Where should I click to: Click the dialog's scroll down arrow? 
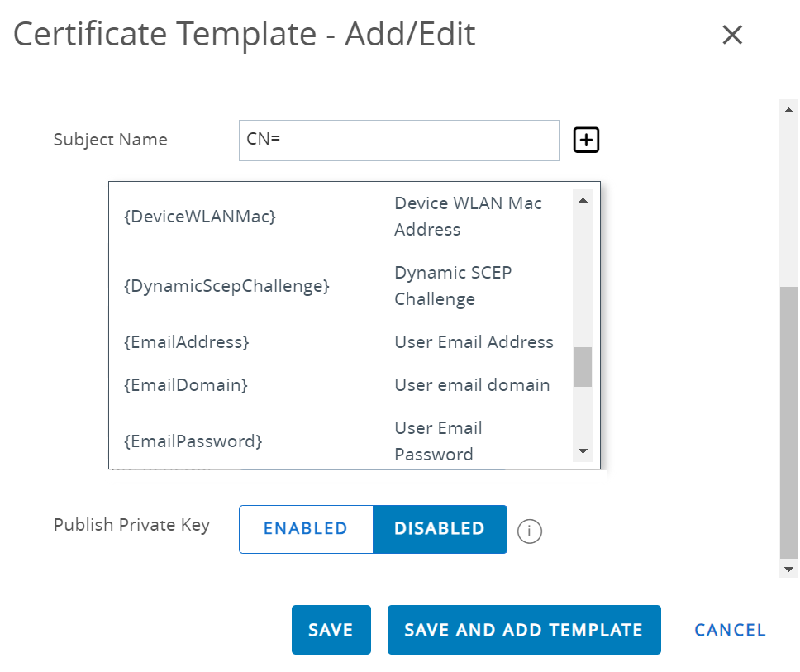pos(788,569)
